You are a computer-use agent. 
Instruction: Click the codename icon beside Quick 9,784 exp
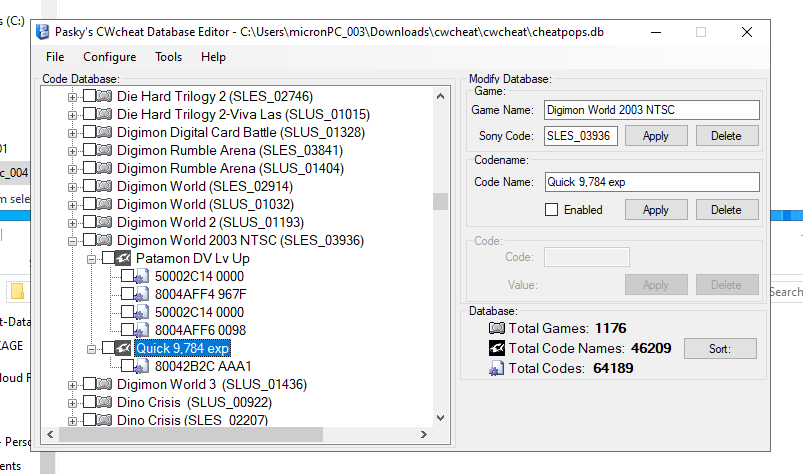coord(123,348)
